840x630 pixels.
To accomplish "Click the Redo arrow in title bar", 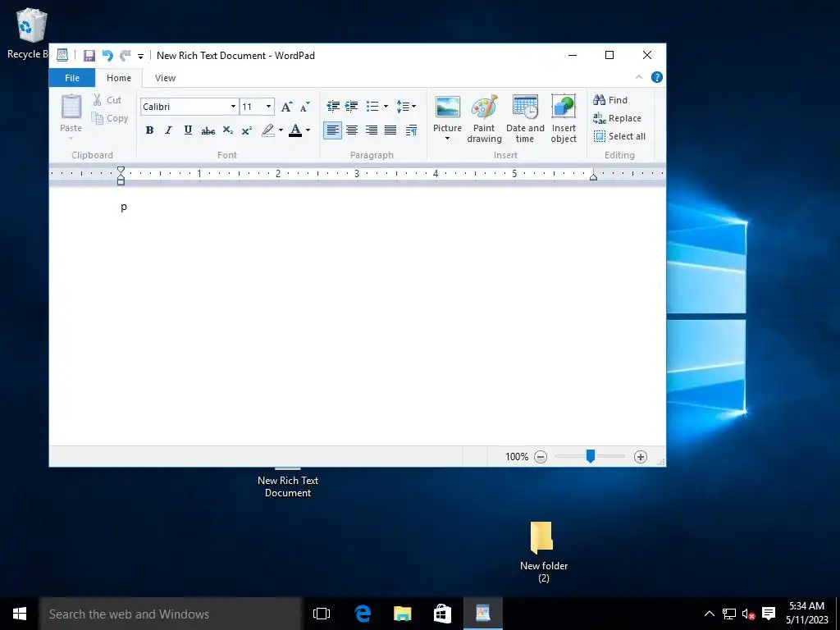I will 126,56.
